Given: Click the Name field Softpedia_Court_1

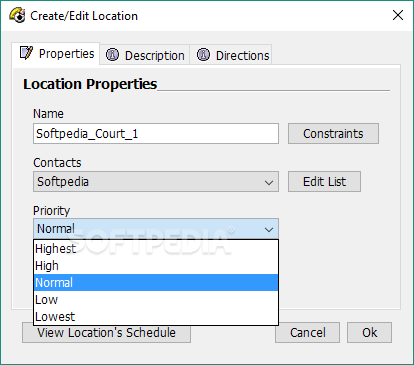Looking at the screenshot, I should click(156, 134).
